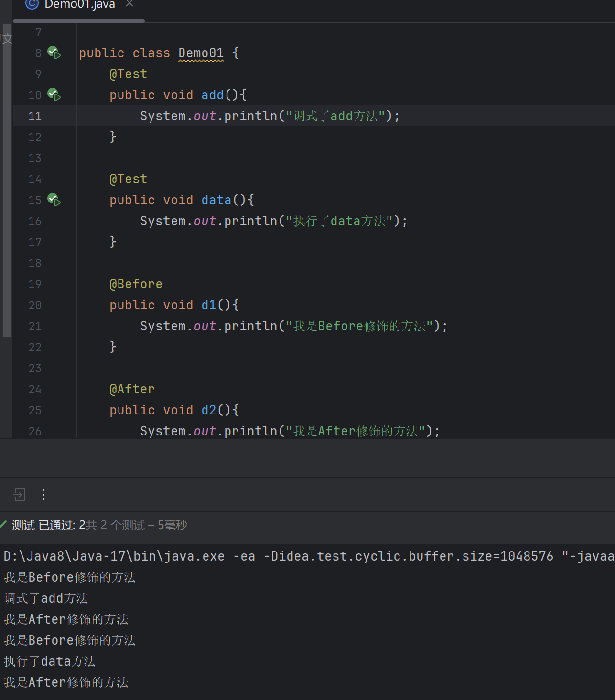
Task: Click the Demo01 class name with warning underline
Action: (201, 53)
